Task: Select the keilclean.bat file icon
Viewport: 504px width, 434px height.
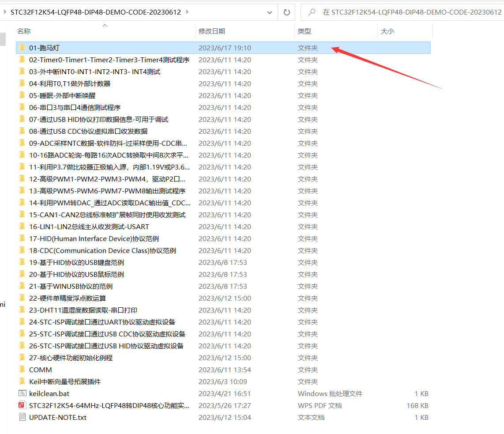Action: (22, 393)
